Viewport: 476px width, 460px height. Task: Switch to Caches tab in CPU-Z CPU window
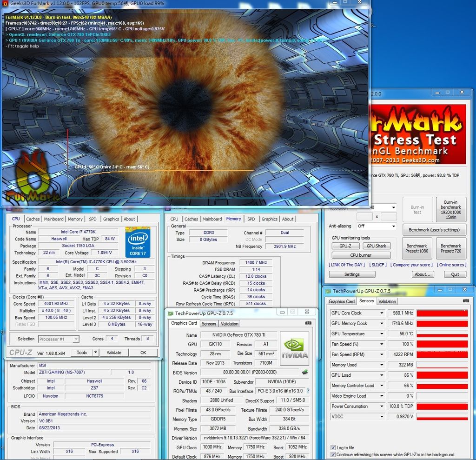(x=33, y=219)
